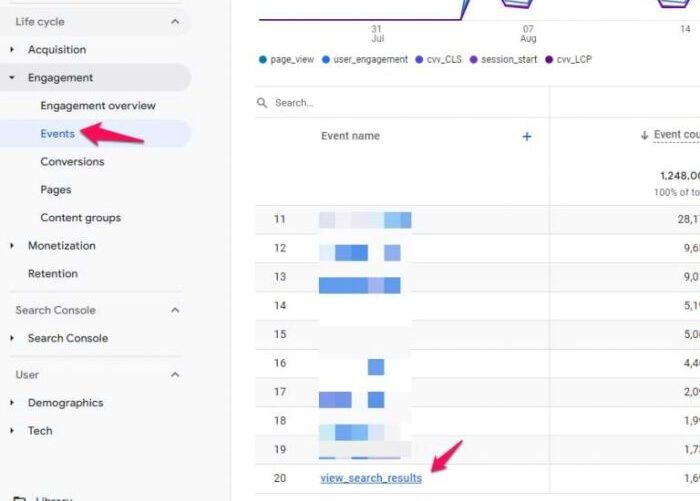700x501 pixels.
Task: Add dimension with plus icon
Action: [x=527, y=137]
